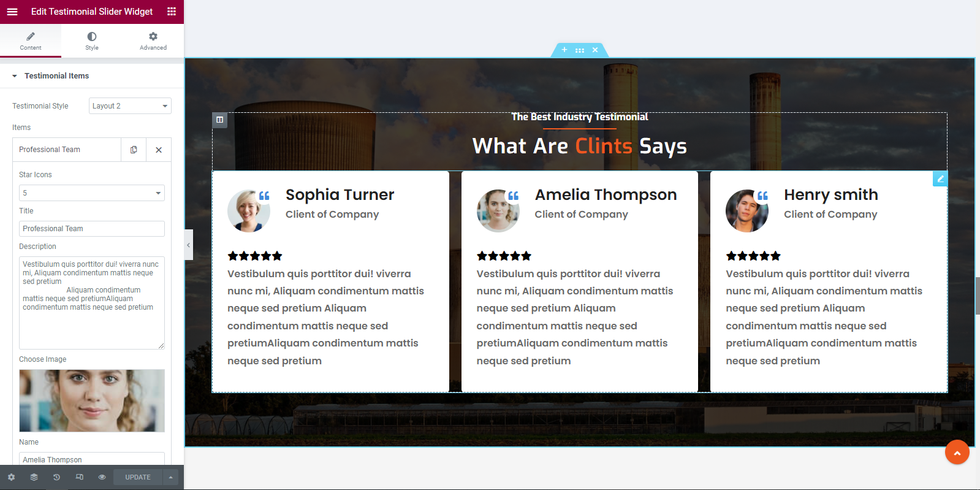Delete the section with the X icon

pyautogui.click(x=595, y=50)
